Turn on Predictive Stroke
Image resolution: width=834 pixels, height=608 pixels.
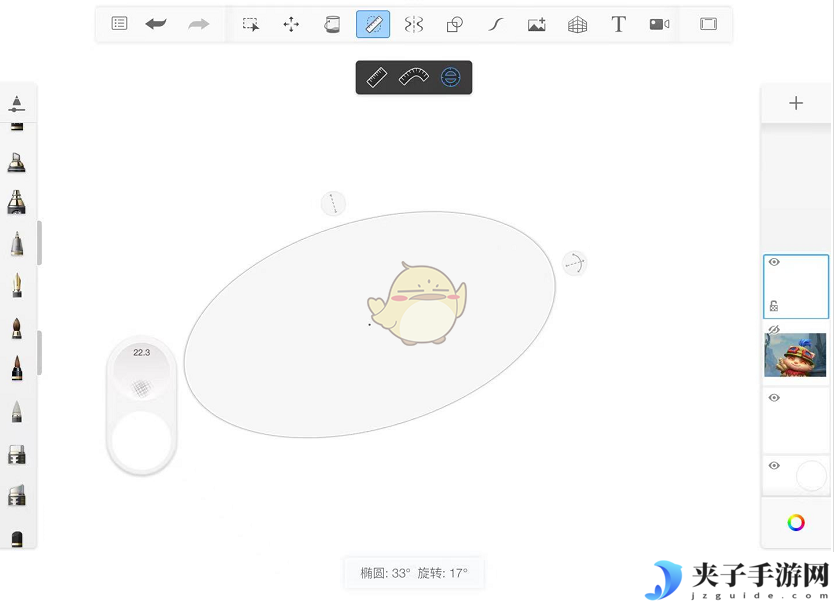coord(495,24)
